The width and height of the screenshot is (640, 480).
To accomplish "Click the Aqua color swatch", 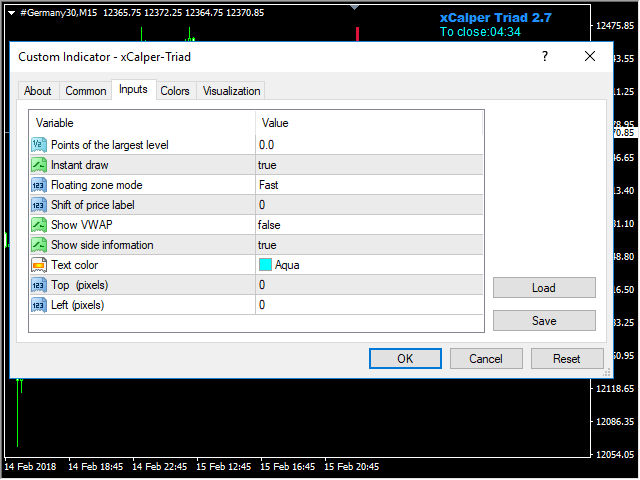I will click(265, 265).
